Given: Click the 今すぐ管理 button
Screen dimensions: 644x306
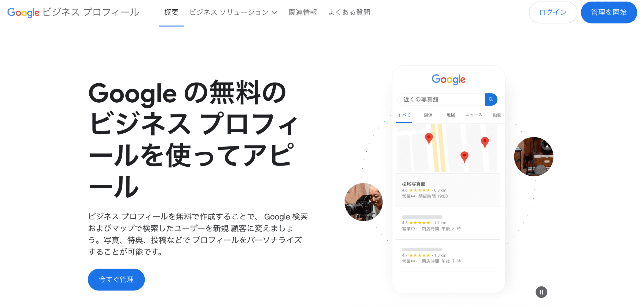Looking at the screenshot, I should tap(116, 279).
